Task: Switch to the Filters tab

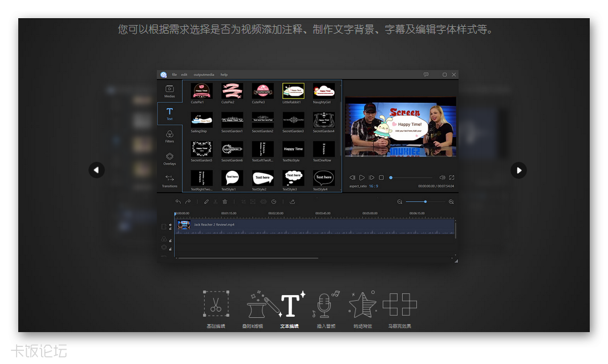Action: tap(169, 137)
